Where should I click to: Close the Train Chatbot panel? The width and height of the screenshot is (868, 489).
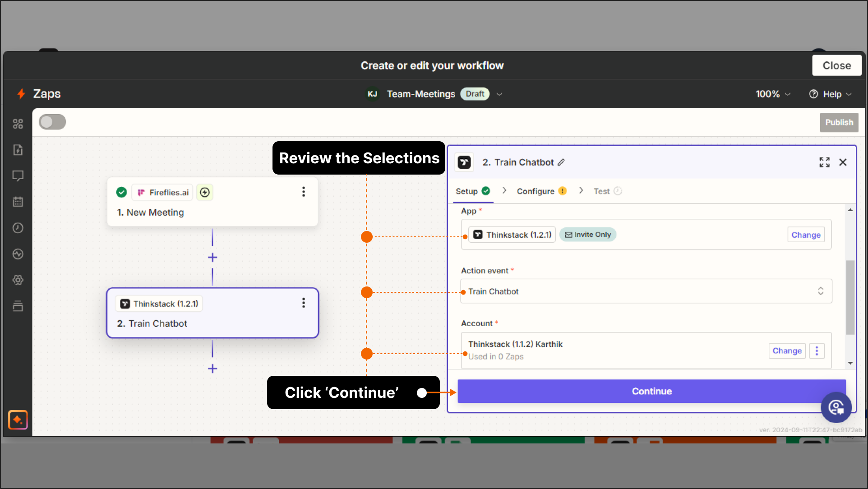(843, 162)
